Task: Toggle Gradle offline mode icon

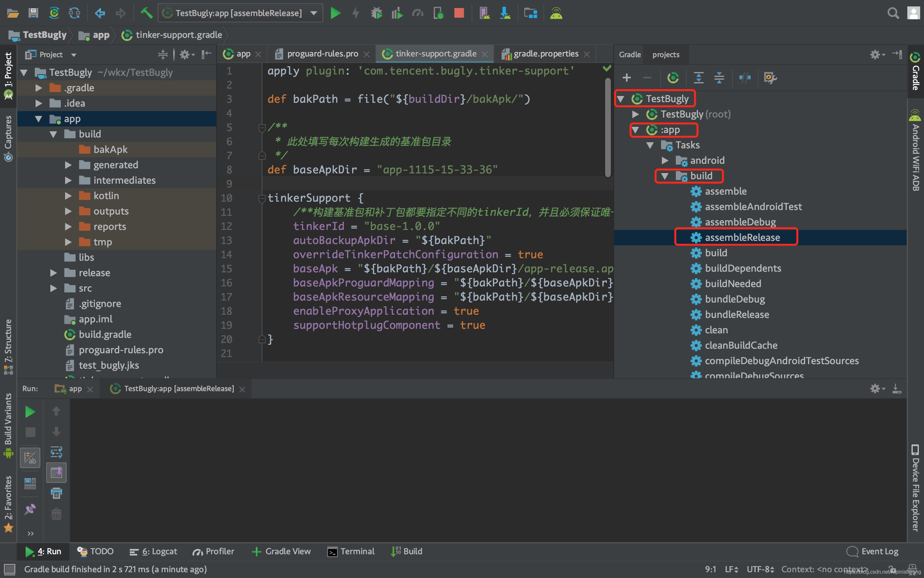Action: 745,78
